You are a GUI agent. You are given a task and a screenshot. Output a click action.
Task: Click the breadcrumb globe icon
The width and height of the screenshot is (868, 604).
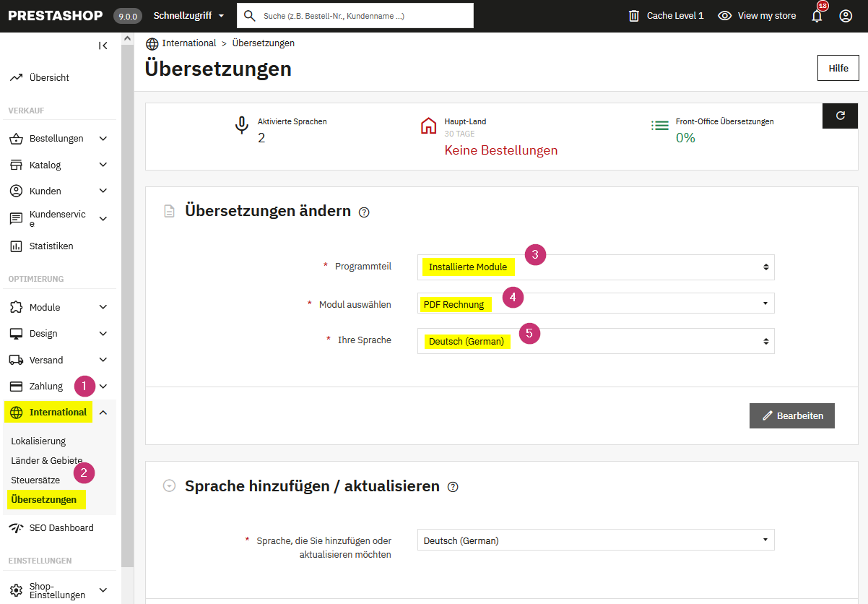[152, 43]
